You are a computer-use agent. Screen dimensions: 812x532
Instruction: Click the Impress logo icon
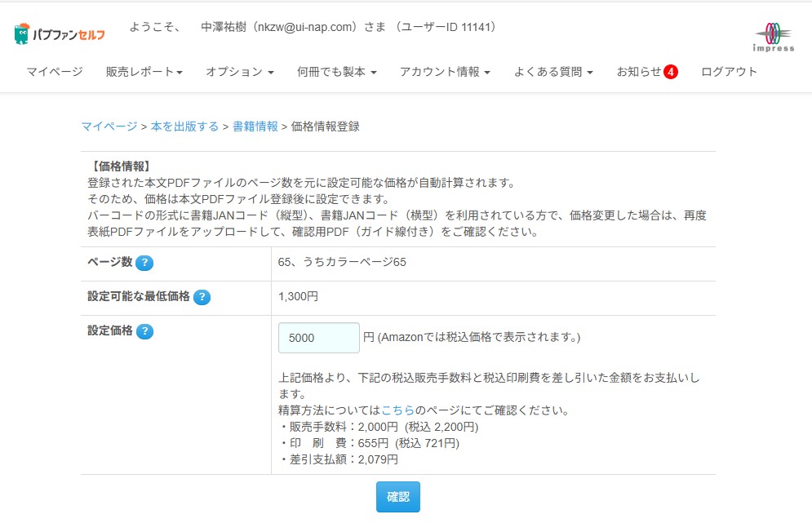[773, 37]
